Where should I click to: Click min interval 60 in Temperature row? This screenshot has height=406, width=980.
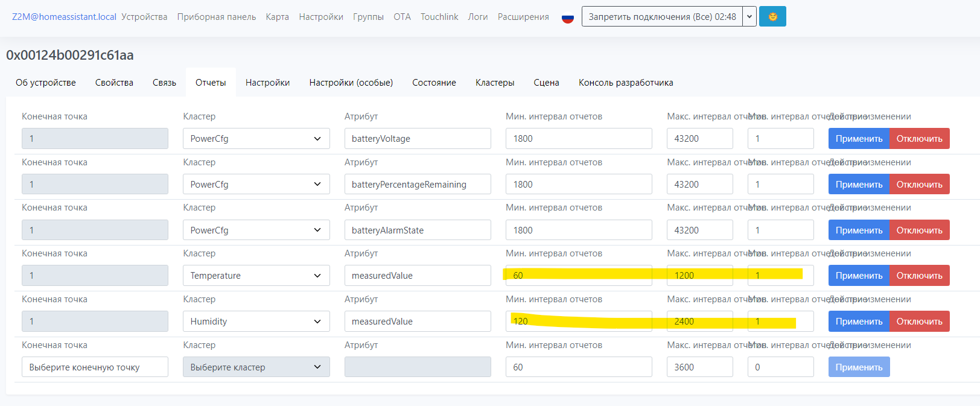(x=579, y=276)
